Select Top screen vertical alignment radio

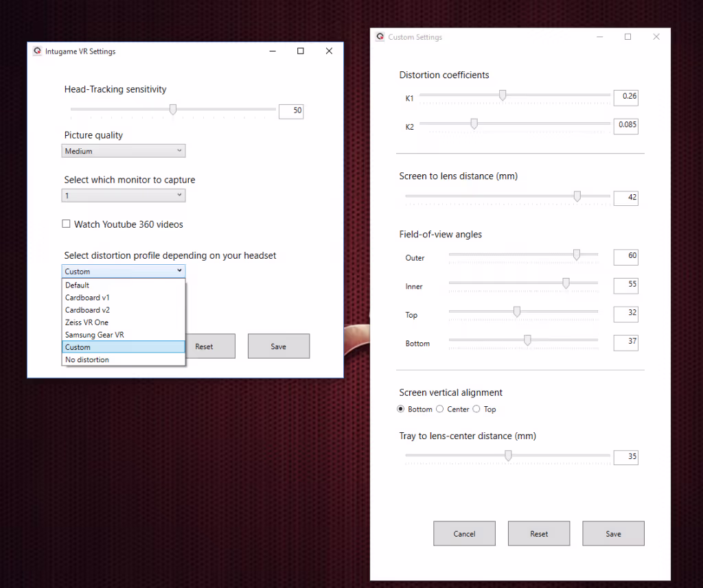(476, 409)
